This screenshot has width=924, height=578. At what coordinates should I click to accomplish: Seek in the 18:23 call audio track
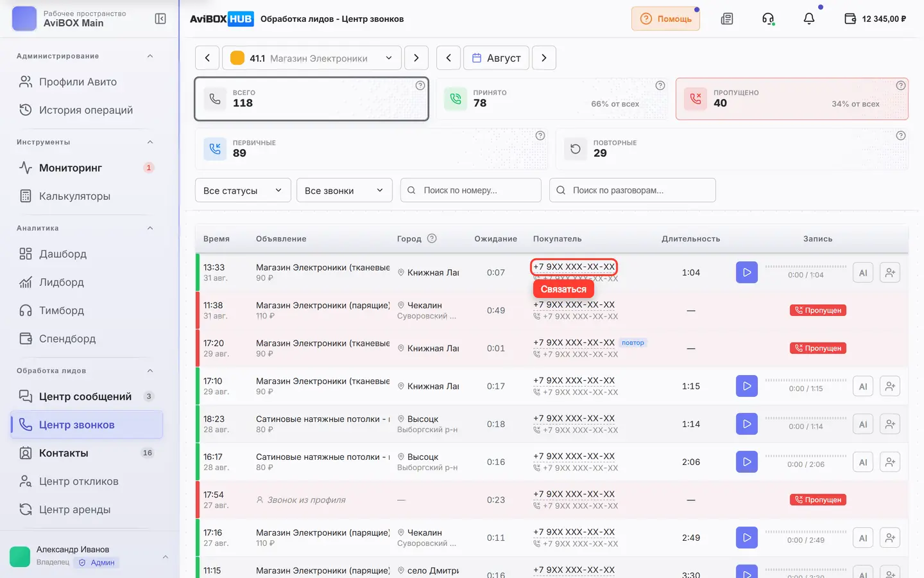click(806, 418)
